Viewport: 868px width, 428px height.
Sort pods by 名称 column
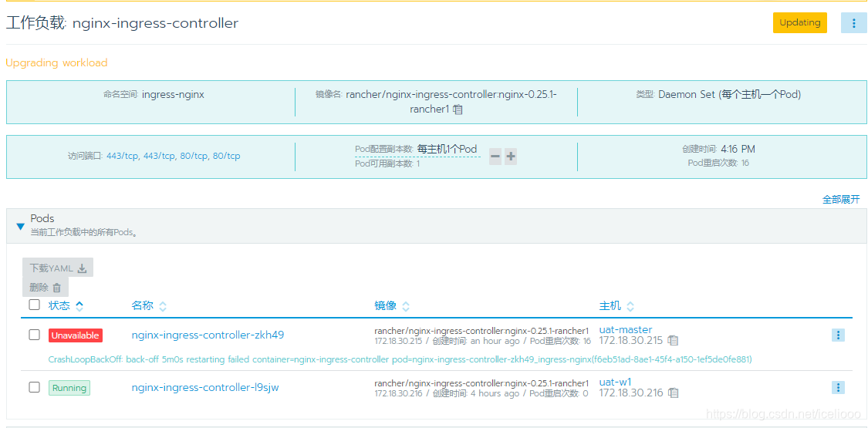[148, 306]
